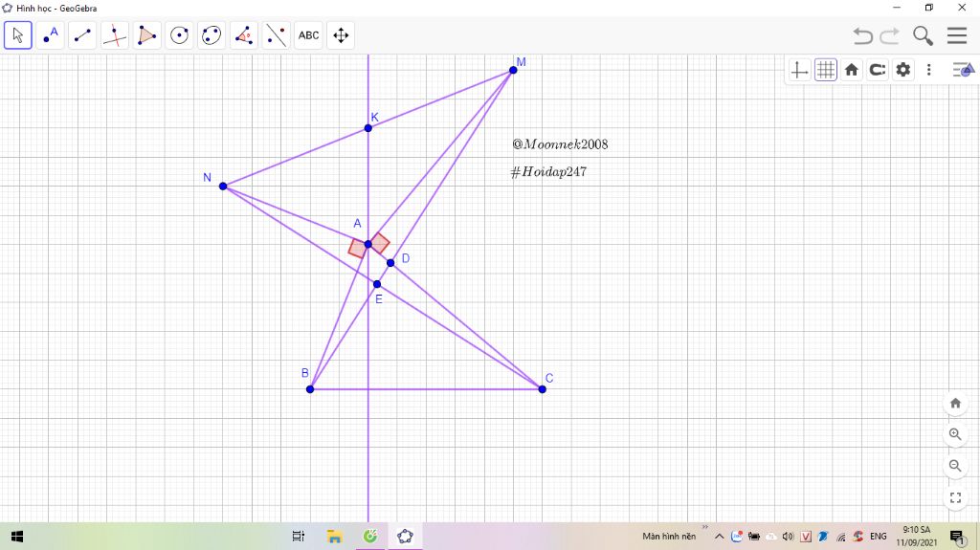Select point C
Viewport: 980px width, 550px height.
tap(542, 389)
